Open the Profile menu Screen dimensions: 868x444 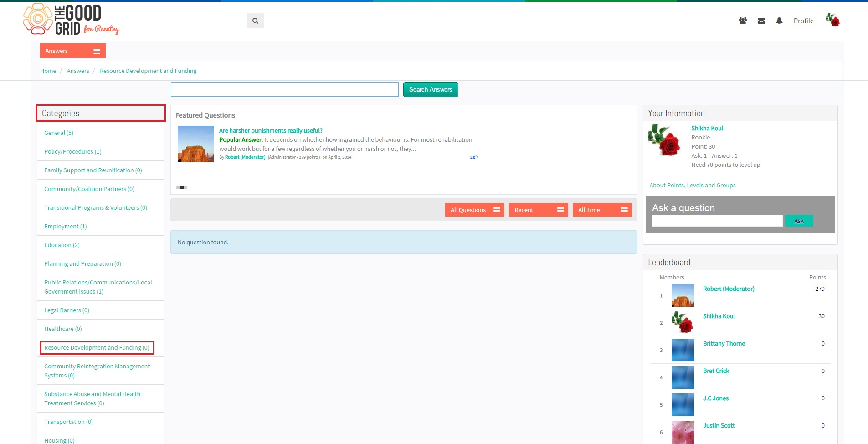coord(803,21)
